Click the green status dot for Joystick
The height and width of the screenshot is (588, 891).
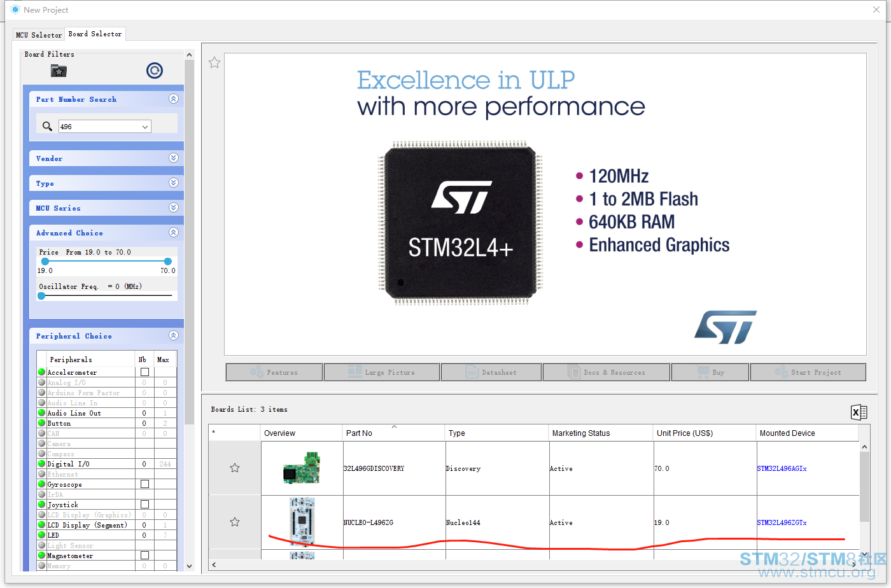tap(42, 505)
